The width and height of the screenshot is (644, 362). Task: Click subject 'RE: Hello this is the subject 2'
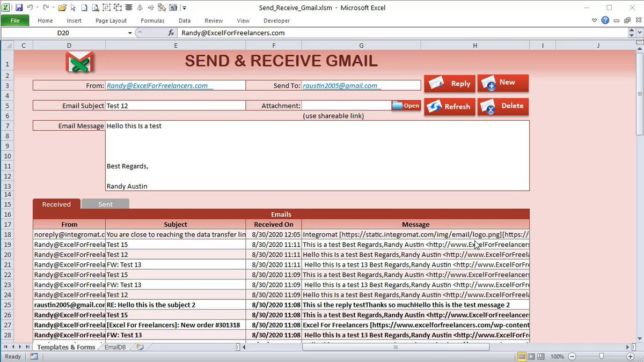tap(151, 305)
